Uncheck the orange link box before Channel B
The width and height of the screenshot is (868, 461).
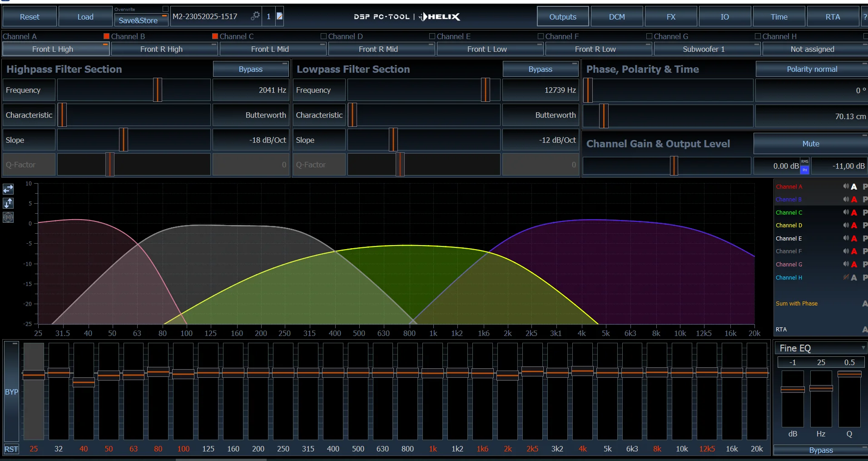coord(106,36)
